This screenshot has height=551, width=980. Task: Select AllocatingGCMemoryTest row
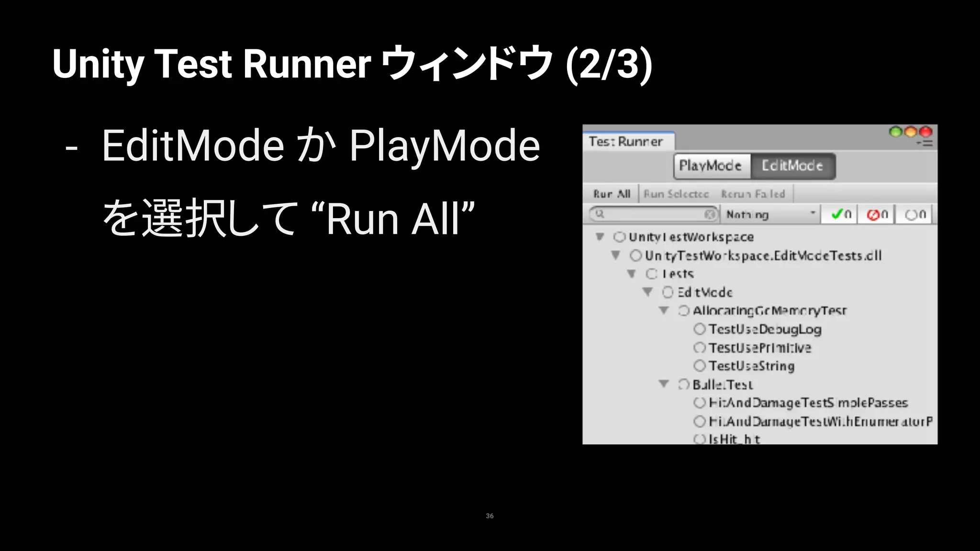[x=760, y=310]
